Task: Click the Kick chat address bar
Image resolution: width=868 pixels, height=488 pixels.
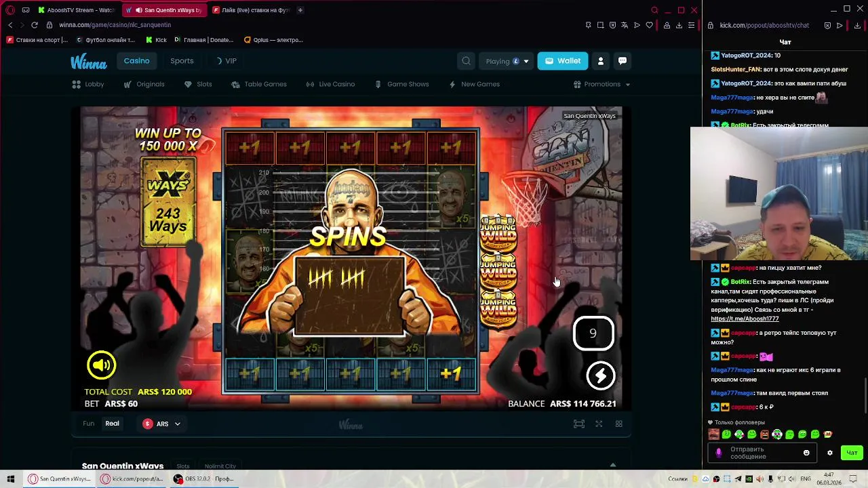Action: [764, 25]
